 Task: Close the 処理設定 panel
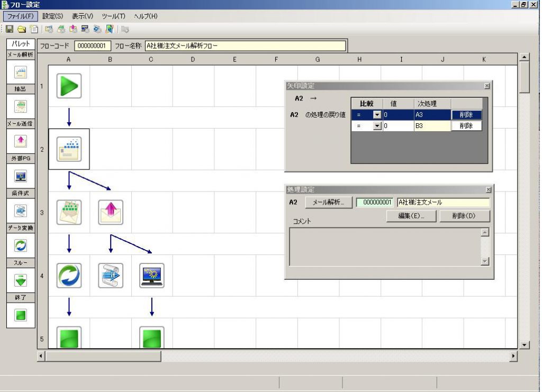coord(489,189)
